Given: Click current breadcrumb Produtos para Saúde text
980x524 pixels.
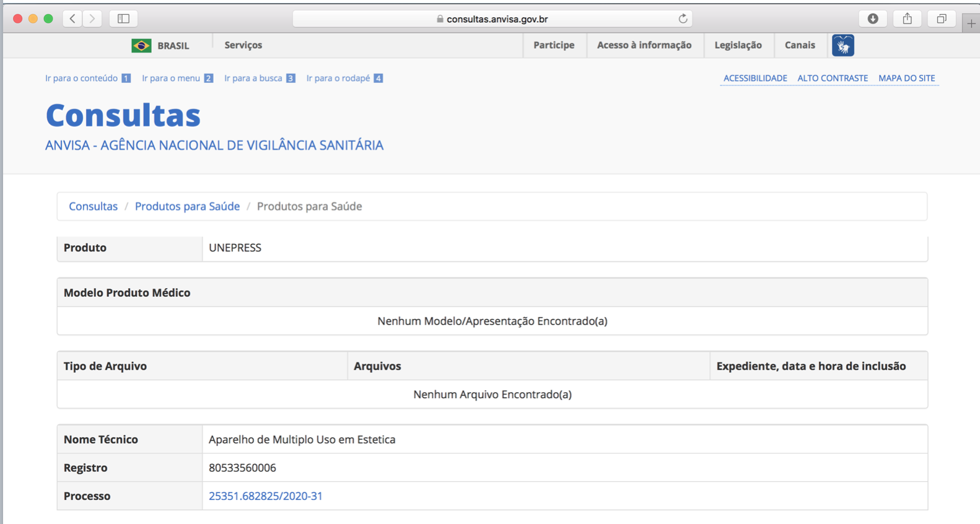Looking at the screenshot, I should 309,206.
